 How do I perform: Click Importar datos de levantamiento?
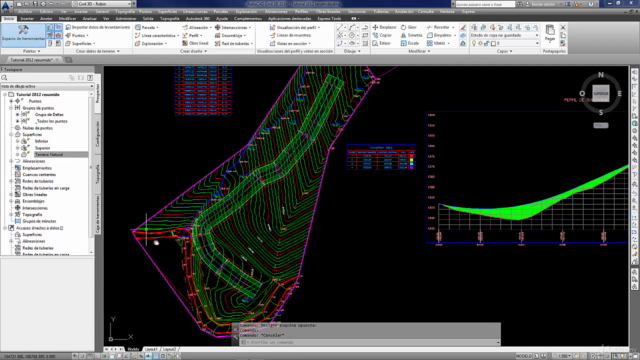(x=98, y=27)
